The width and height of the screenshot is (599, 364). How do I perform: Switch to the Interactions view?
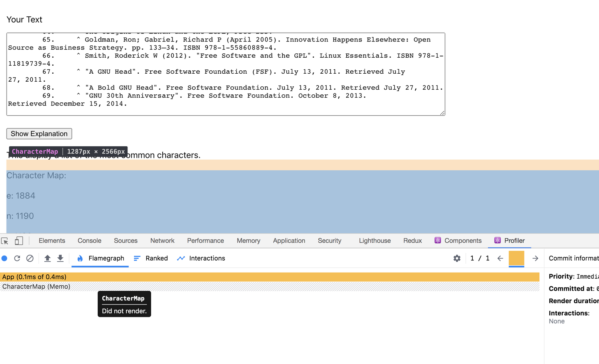[x=201, y=258]
